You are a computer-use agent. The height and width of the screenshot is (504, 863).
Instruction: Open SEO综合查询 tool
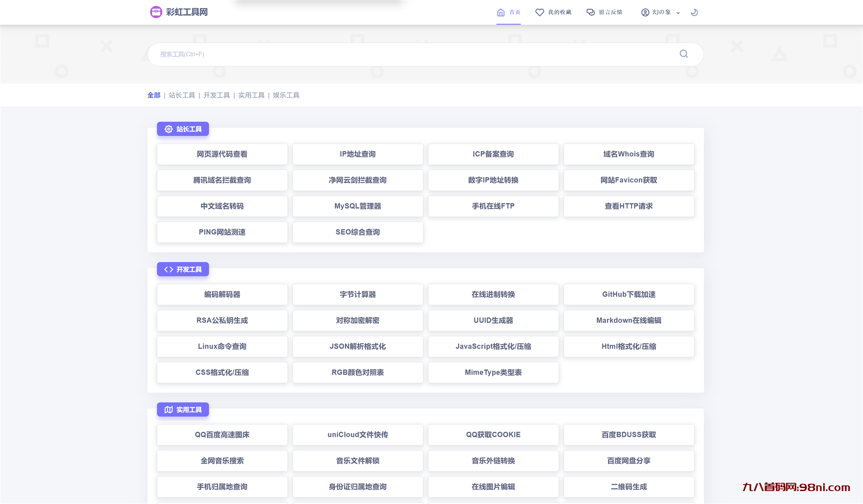(358, 232)
